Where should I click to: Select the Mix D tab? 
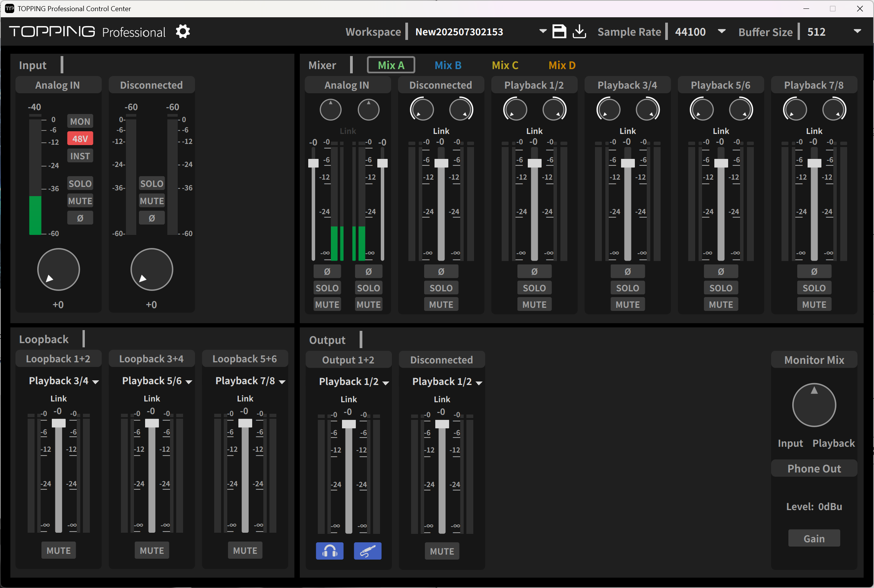click(562, 65)
